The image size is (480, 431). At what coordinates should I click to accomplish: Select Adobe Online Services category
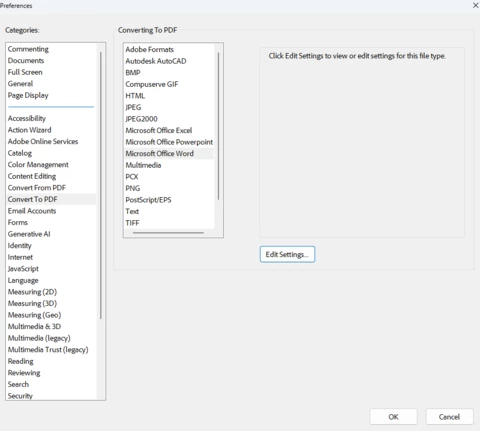[43, 141]
